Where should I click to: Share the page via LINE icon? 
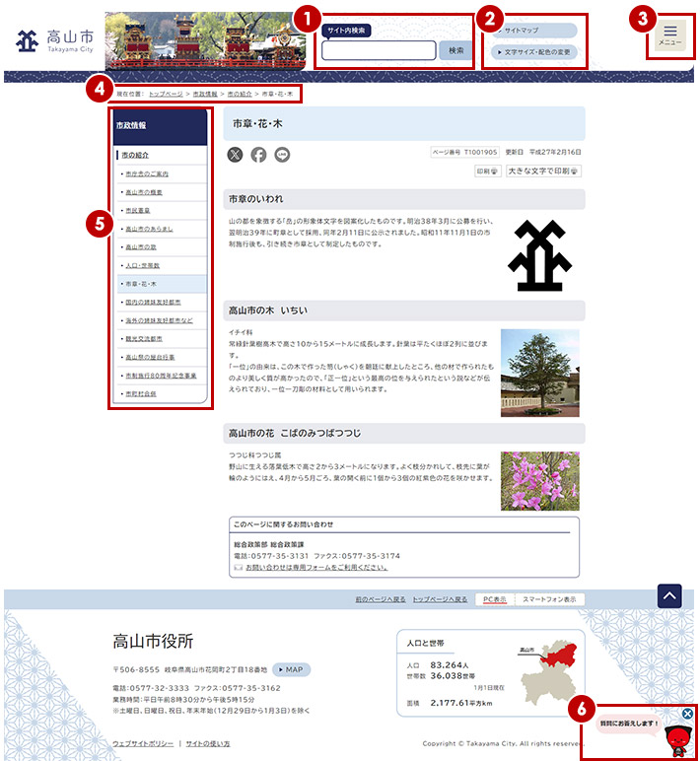tap(283, 154)
